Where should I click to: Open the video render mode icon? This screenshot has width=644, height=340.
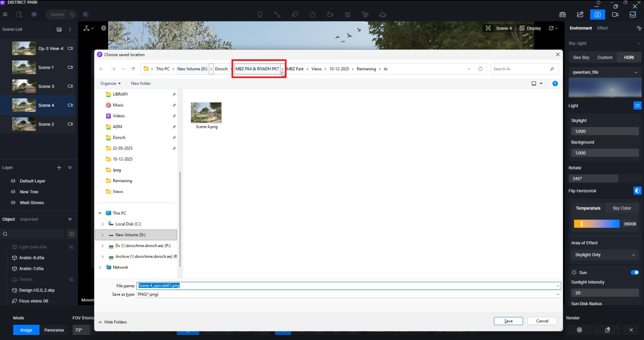[x=615, y=14]
